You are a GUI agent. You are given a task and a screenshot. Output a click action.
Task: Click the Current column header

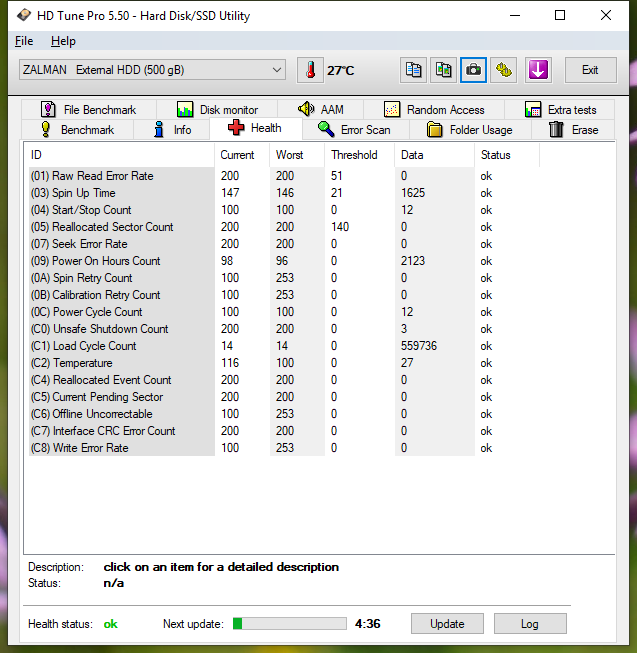pos(242,155)
